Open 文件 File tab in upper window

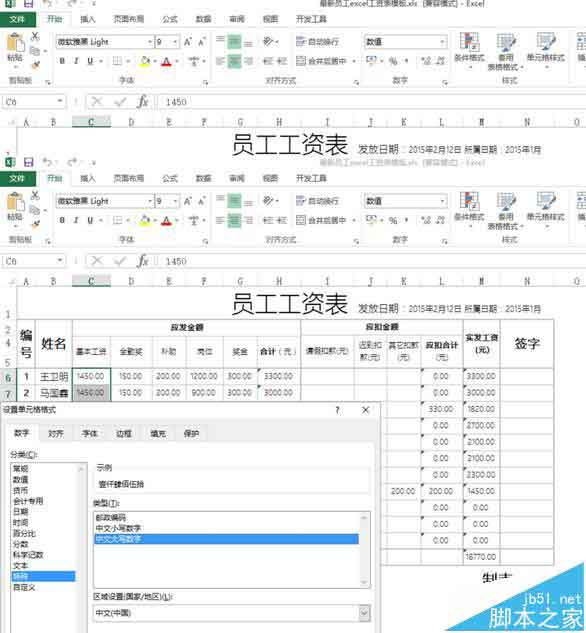coord(17,19)
